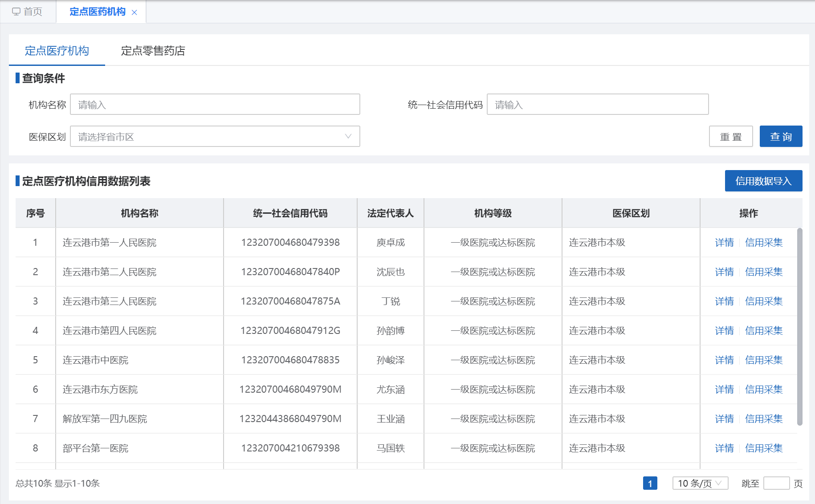View 详情 for 连云港市东方医院
815x504 pixels.
725,390
